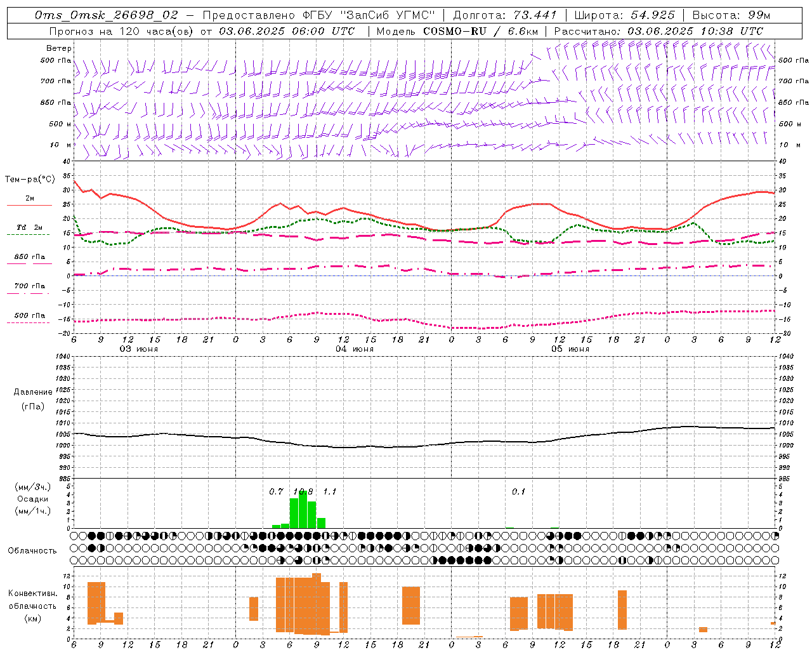Select the model name COSMO-RU / 6.6км
The width and height of the screenshot is (812, 650).
click(480, 31)
